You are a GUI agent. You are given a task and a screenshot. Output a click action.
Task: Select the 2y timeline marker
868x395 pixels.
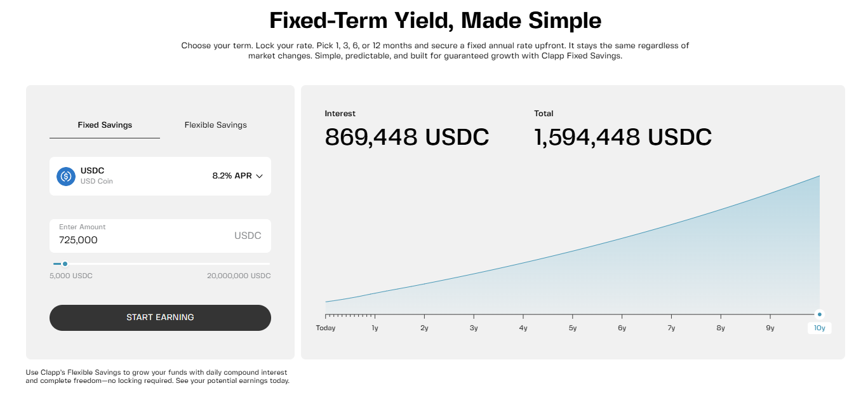click(424, 328)
